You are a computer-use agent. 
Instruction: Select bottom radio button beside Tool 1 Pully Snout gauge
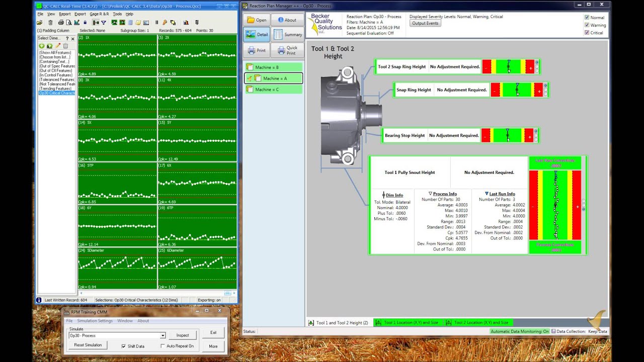coord(584,208)
